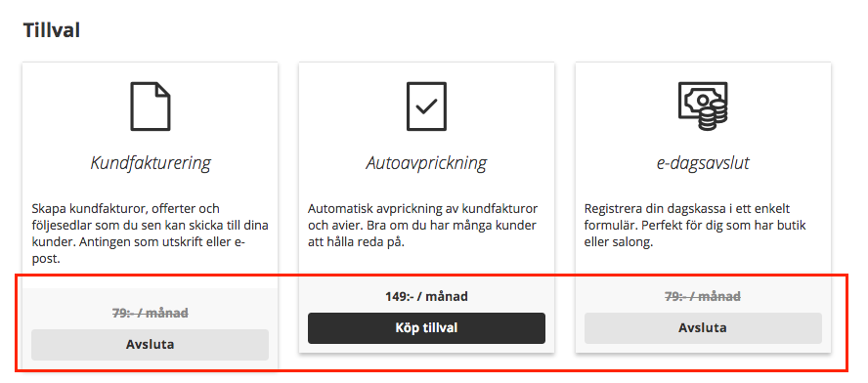The image size is (868, 383).
Task: Click the Autoavprickning description paragraph
Action: (x=422, y=226)
